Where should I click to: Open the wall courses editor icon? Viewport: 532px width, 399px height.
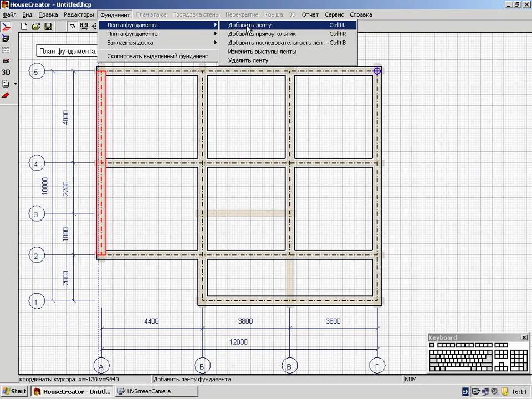click(6, 49)
